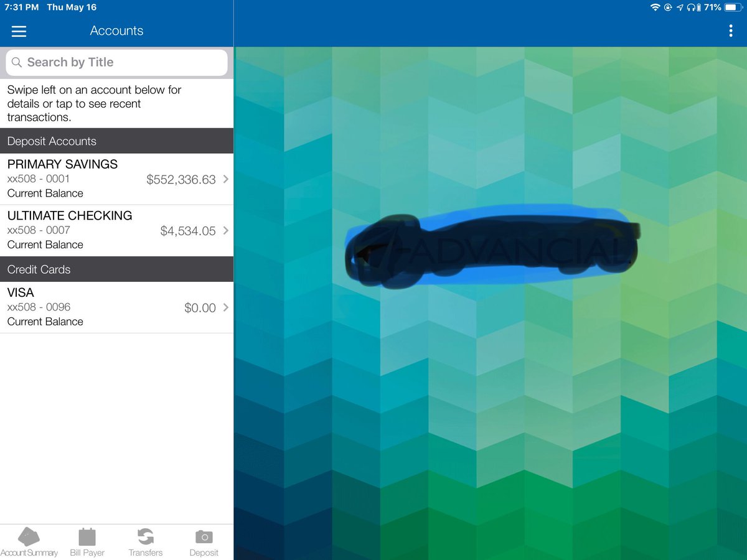Switch to Deposit tab label
Screen dimensions: 747x560
click(x=204, y=553)
